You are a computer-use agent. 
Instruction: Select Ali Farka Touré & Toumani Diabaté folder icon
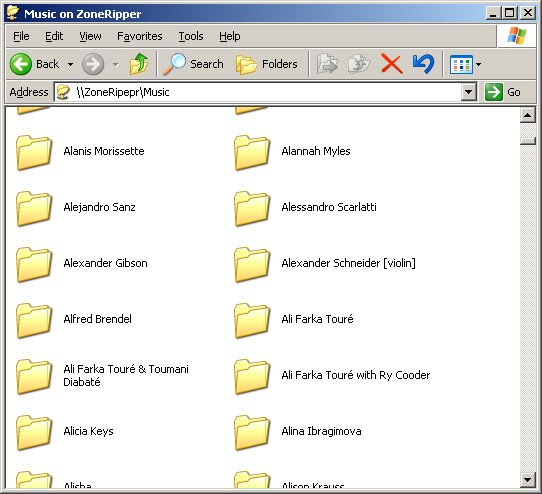point(34,376)
